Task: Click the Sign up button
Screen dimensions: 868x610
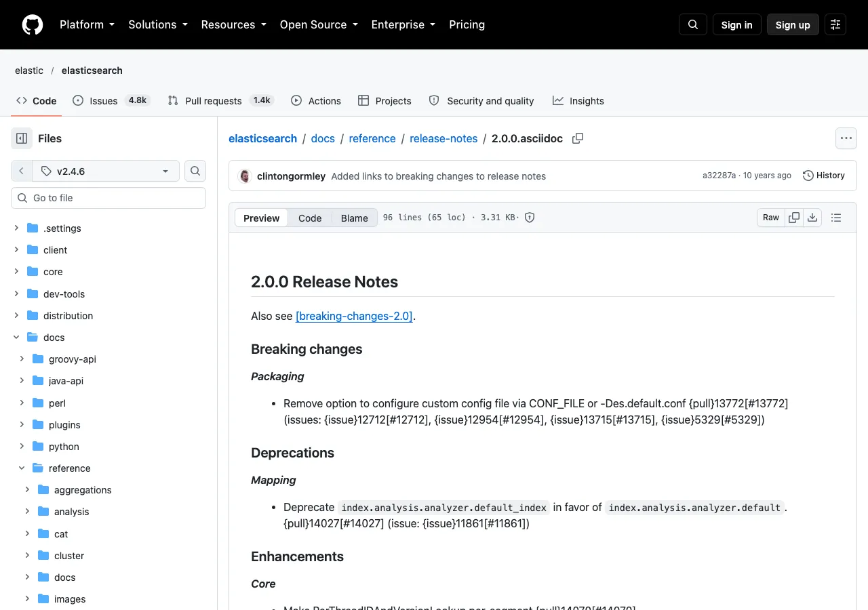Action: pos(793,24)
